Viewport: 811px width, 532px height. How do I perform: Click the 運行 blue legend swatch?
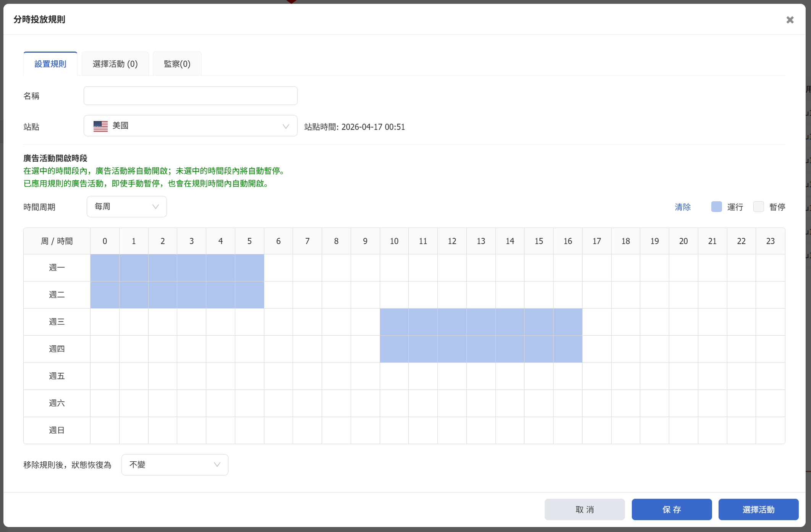[x=716, y=207]
